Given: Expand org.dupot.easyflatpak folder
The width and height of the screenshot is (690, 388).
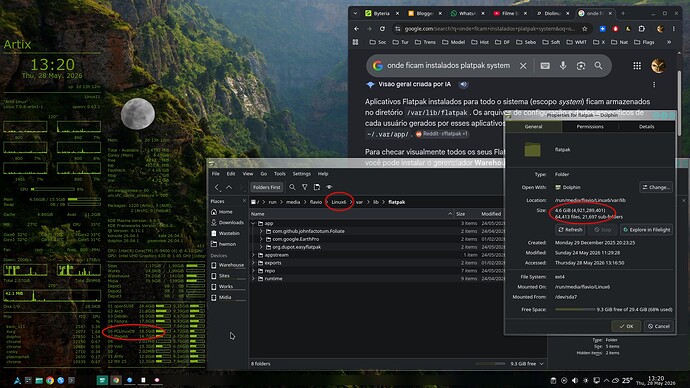Looking at the screenshot, I should click(x=261, y=247).
